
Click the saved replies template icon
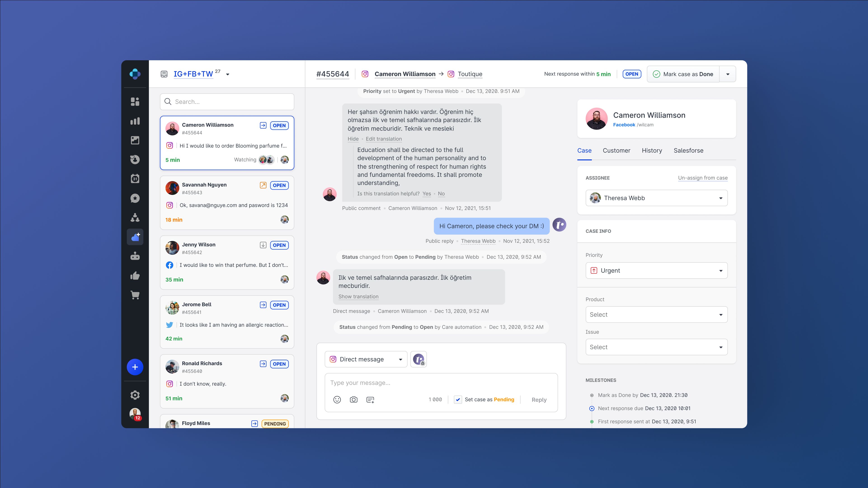click(x=370, y=400)
